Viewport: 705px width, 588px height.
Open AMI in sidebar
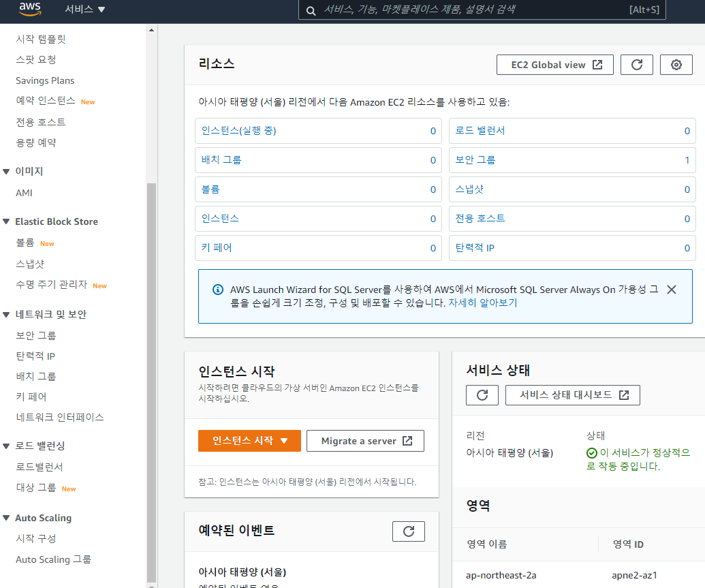point(25,193)
